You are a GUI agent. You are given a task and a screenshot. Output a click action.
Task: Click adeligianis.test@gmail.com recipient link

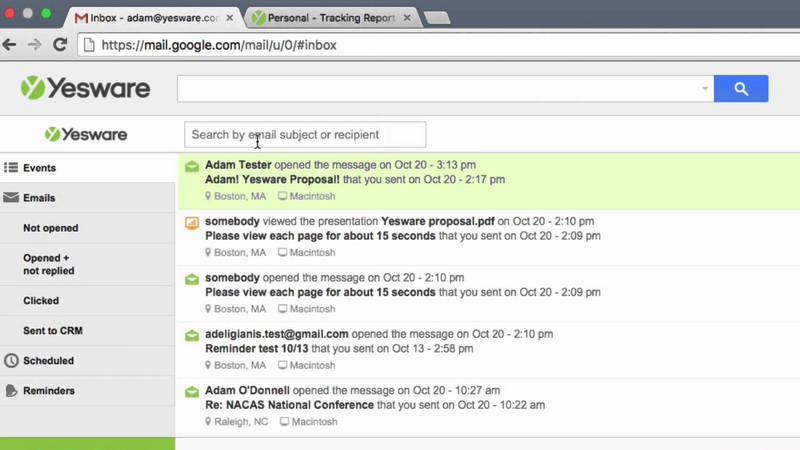coord(277,334)
